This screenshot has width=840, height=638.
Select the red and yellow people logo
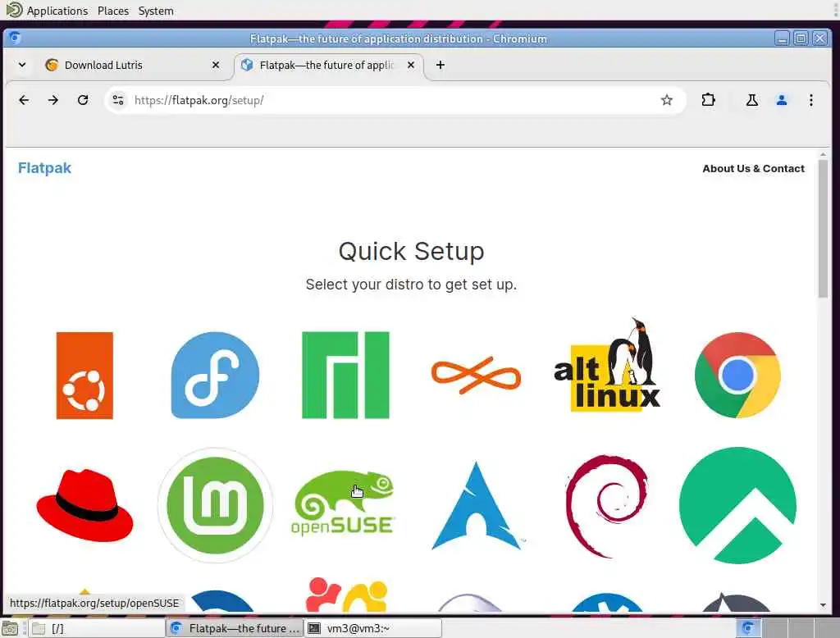click(x=347, y=595)
